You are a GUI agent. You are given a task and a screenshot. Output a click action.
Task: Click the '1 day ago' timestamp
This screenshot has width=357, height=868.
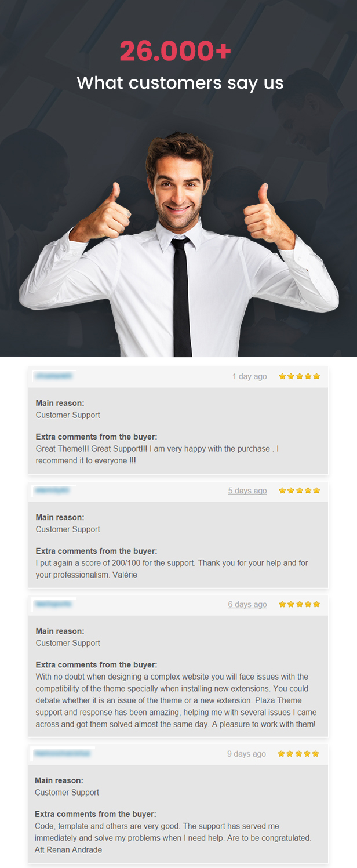pos(250,376)
